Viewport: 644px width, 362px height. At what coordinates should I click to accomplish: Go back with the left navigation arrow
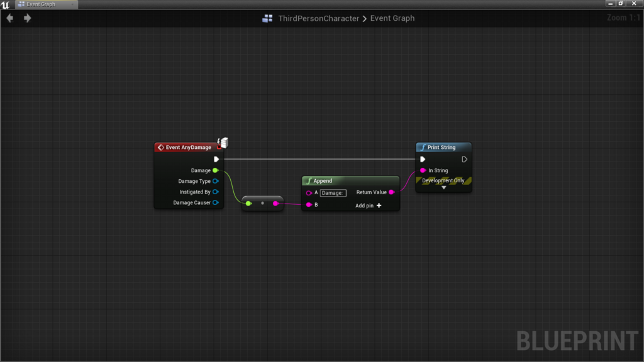[10, 18]
